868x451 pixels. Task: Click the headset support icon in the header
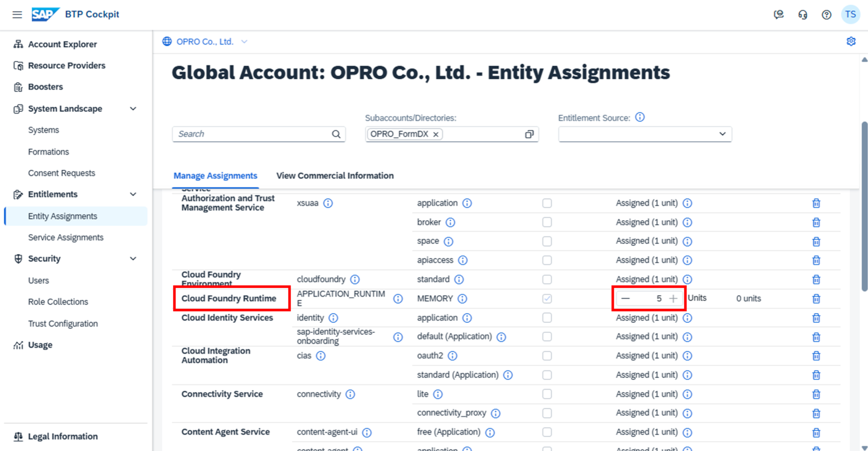pyautogui.click(x=803, y=15)
